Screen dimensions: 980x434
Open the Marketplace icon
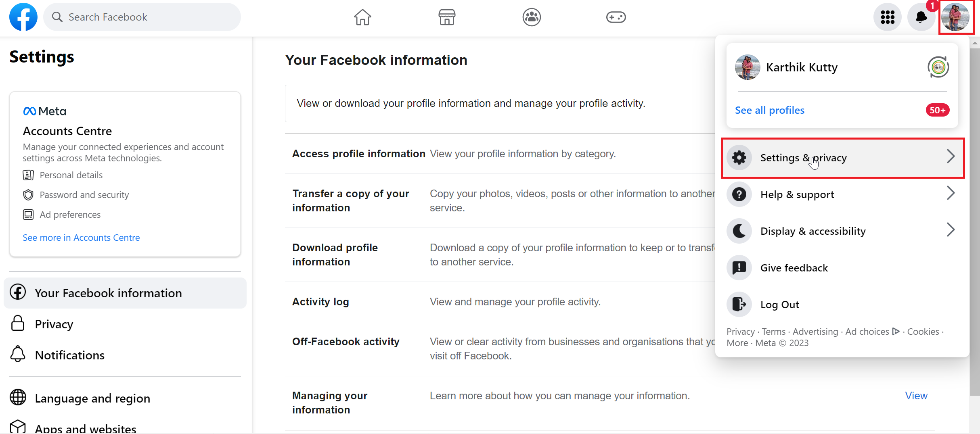click(x=447, y=17)
